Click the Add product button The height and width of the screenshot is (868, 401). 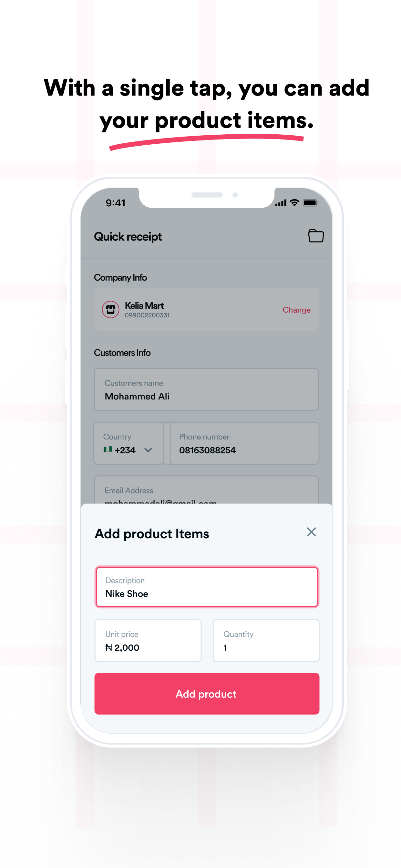[207, 694]
